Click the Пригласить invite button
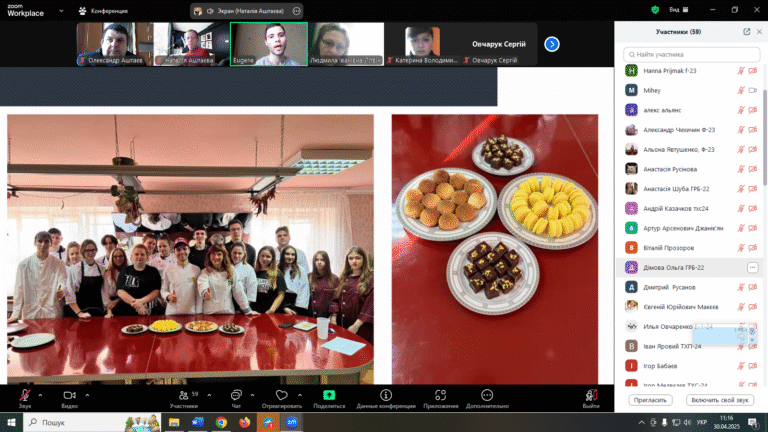The image size is (768, 432). [650, 400]
